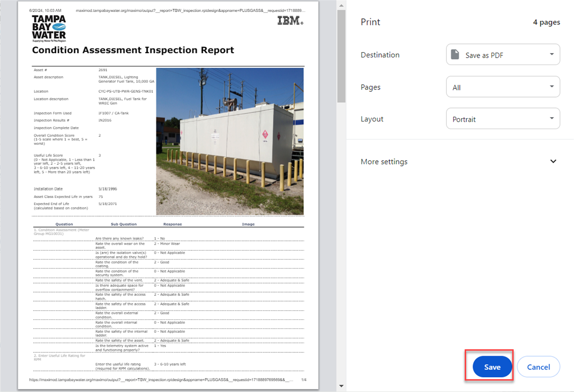Click the 4 pages label

[x=546, y=22]
